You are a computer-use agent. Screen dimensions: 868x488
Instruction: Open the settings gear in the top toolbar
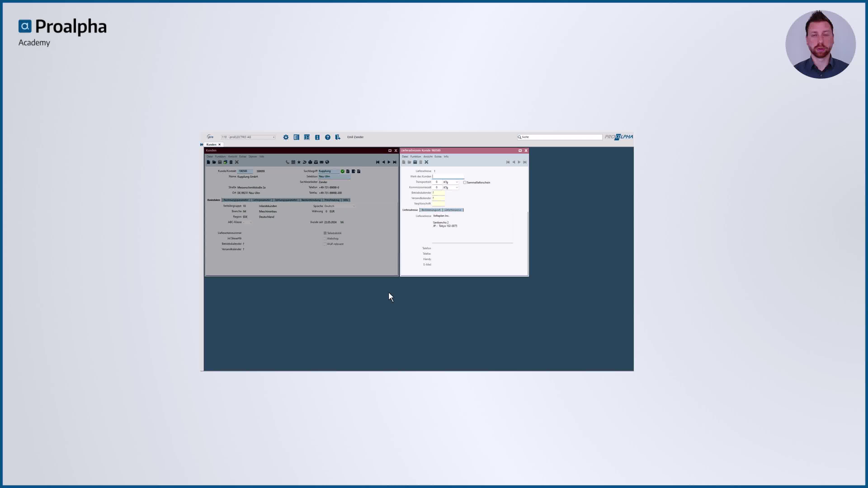[x=286, y=137]
